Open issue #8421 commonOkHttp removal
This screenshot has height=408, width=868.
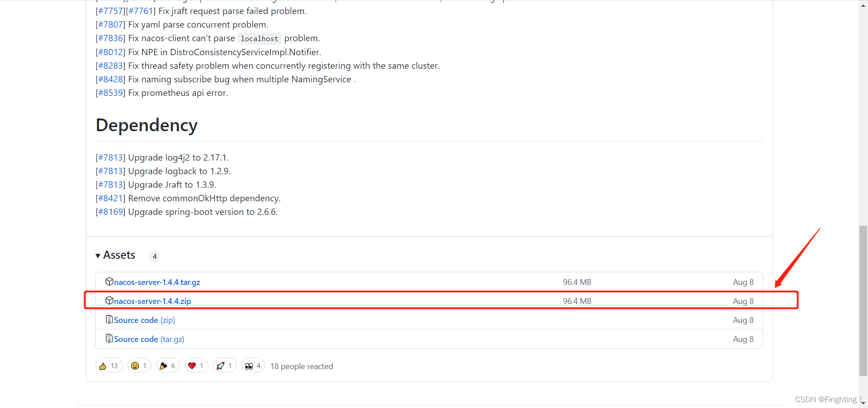point(111,198)
